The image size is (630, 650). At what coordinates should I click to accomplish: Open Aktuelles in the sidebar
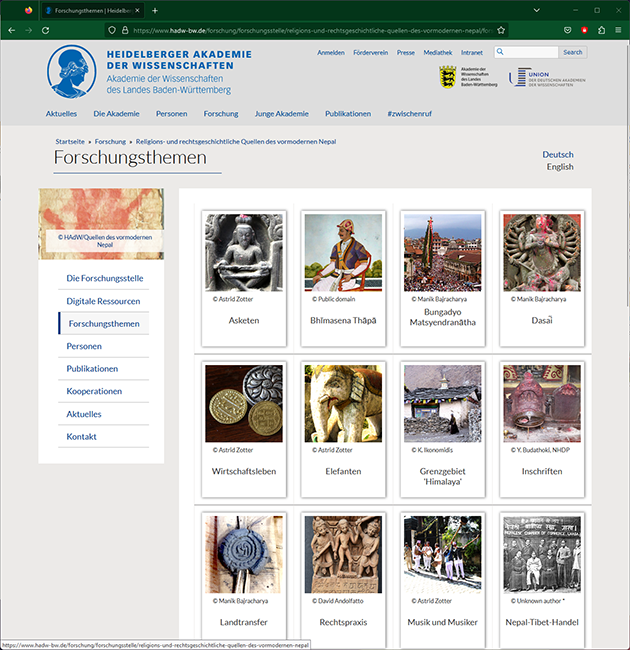pos(84,414)
